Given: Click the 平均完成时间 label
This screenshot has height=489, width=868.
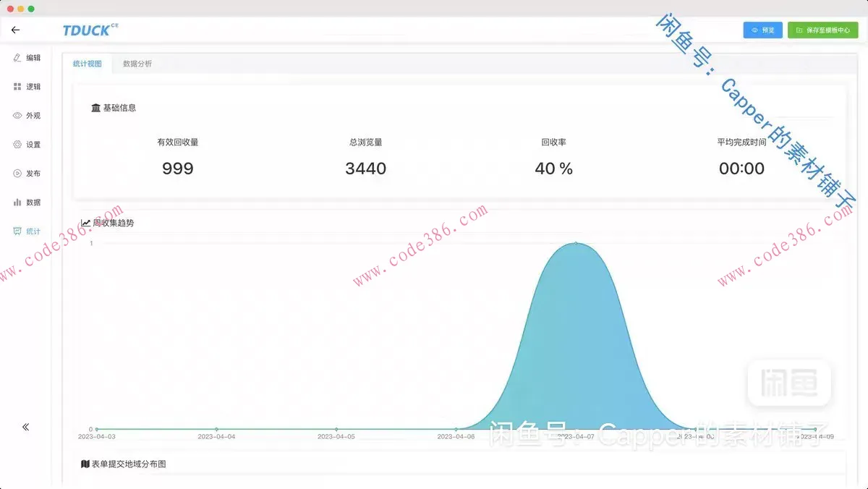Looking at the screenshot, I should pos(741,143).
